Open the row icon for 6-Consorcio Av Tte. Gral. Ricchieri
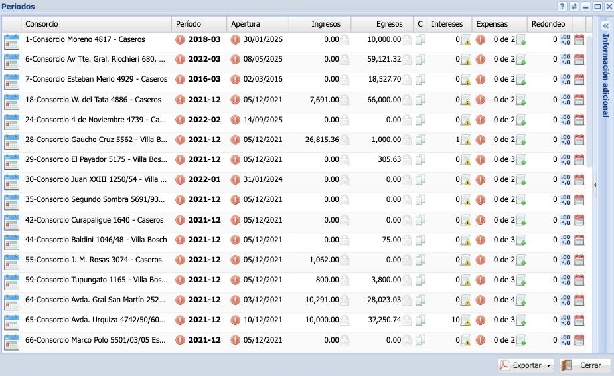This screenshot has height=376, width=614. [11, 62]
